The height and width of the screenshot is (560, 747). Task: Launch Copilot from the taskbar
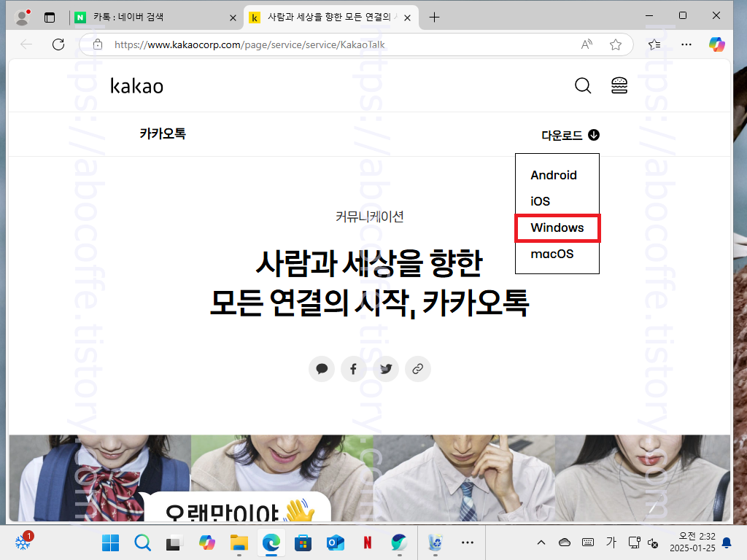click(206, 542)
